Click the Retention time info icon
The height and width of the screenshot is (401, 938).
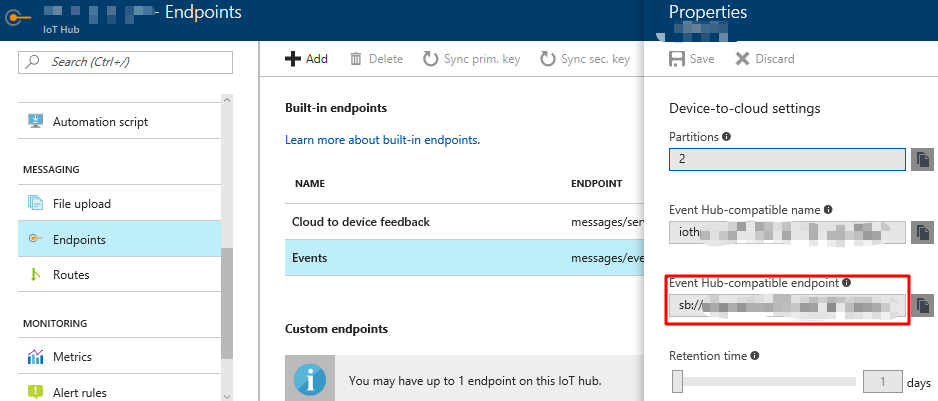pyautogui.click(x=754, y=356)
